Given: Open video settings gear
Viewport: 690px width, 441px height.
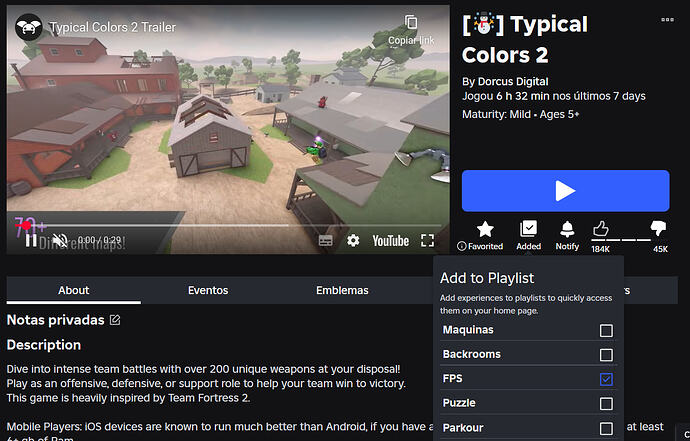Looking at the screenshot, I should pyautogui.click(x=353, y=240).
